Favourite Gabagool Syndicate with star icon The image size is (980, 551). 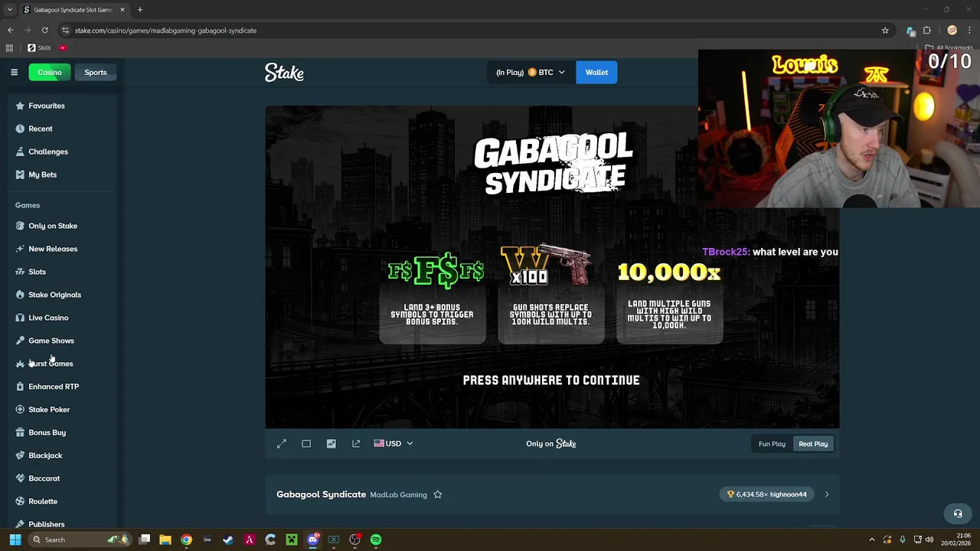tap(438, 494)
